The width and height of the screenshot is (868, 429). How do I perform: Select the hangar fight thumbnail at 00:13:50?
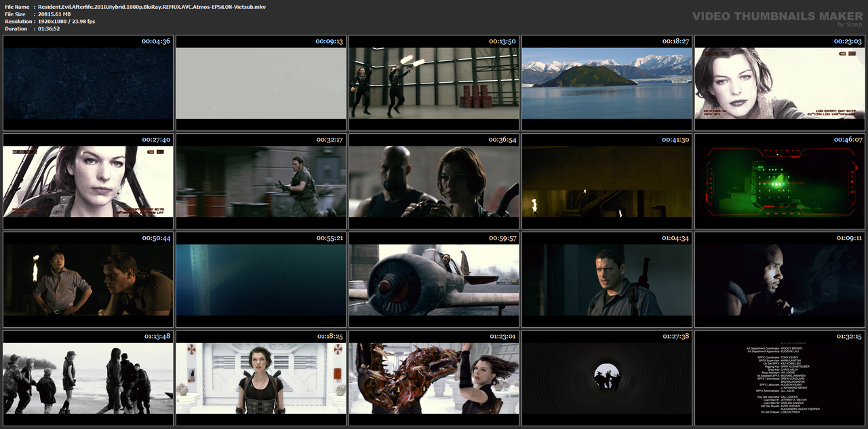point(435,83)
